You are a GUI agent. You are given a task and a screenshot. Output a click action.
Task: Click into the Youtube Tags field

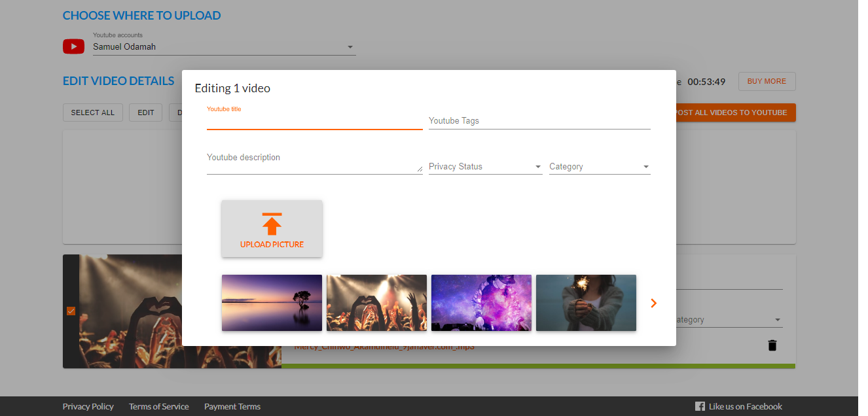coord(539,121)
